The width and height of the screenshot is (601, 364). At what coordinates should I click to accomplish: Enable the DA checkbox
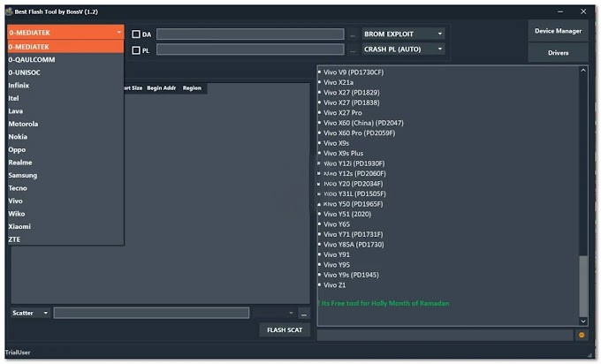pos(136,34)
